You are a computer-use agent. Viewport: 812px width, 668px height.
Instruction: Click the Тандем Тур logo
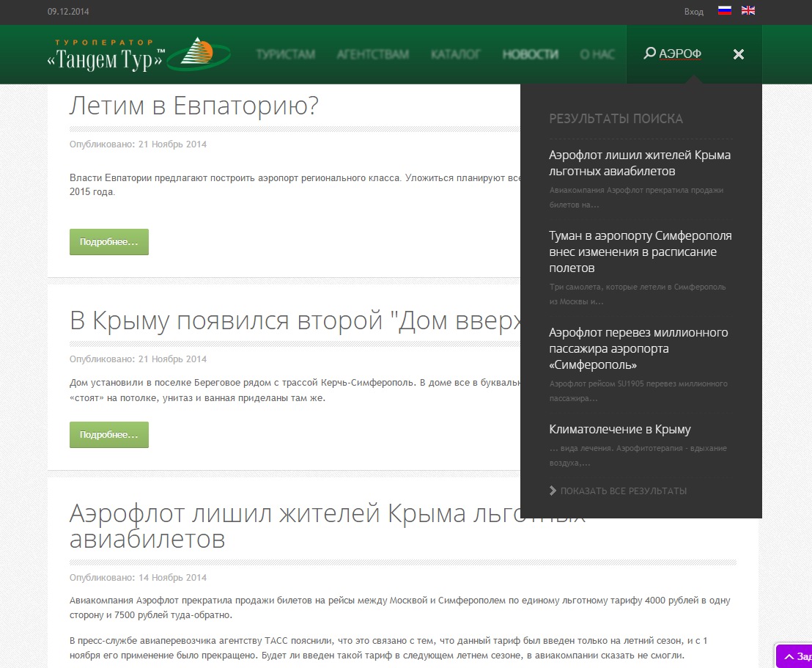pos(139,55)
